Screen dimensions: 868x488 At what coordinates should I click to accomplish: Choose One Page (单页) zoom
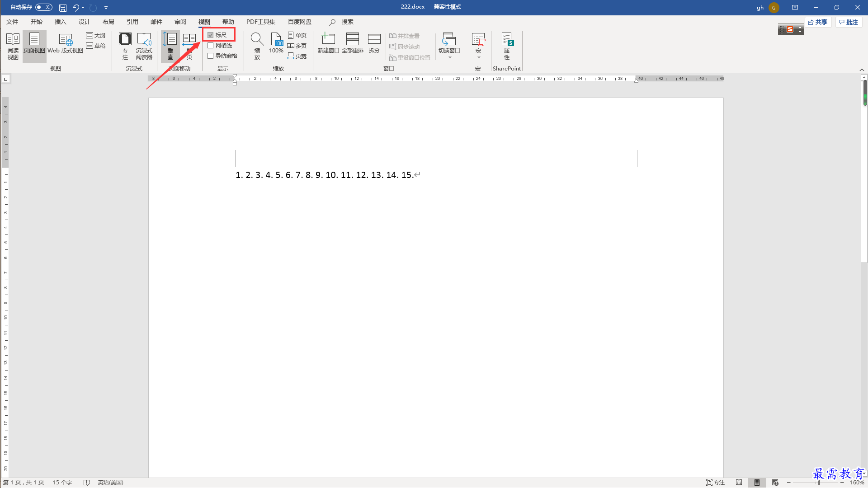(297, 35)
